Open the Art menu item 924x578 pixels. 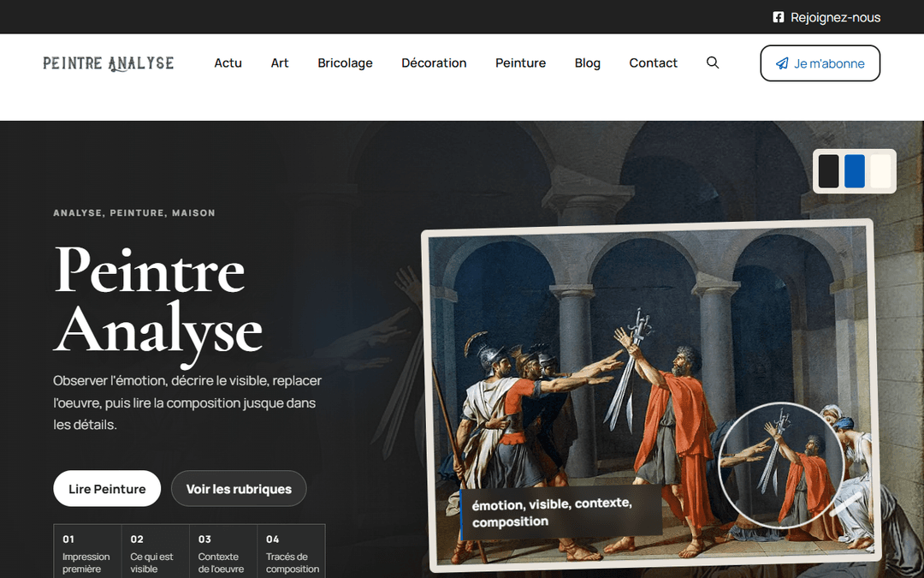(x=280, y=63)
